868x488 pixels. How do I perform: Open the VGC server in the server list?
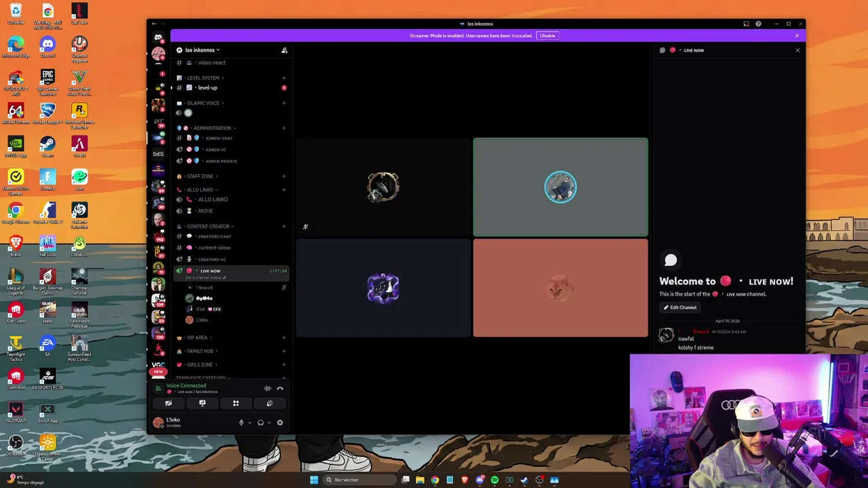(158, 365)
